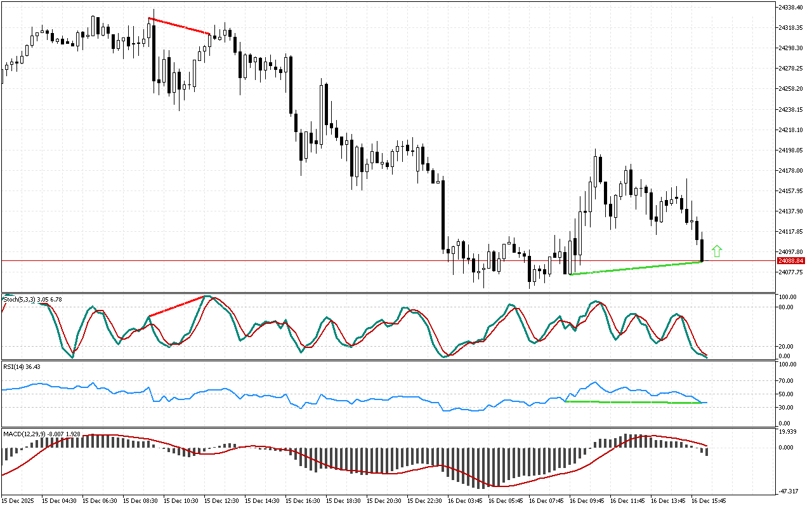Select the red divergence line above price candles
The height and width of the screenshot is (508, 812).
(179, 26)
